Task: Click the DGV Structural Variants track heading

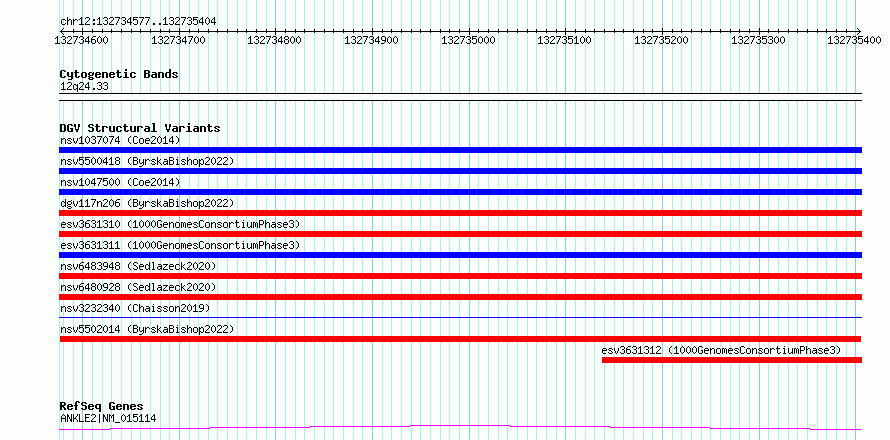Action: pos(140,128)
